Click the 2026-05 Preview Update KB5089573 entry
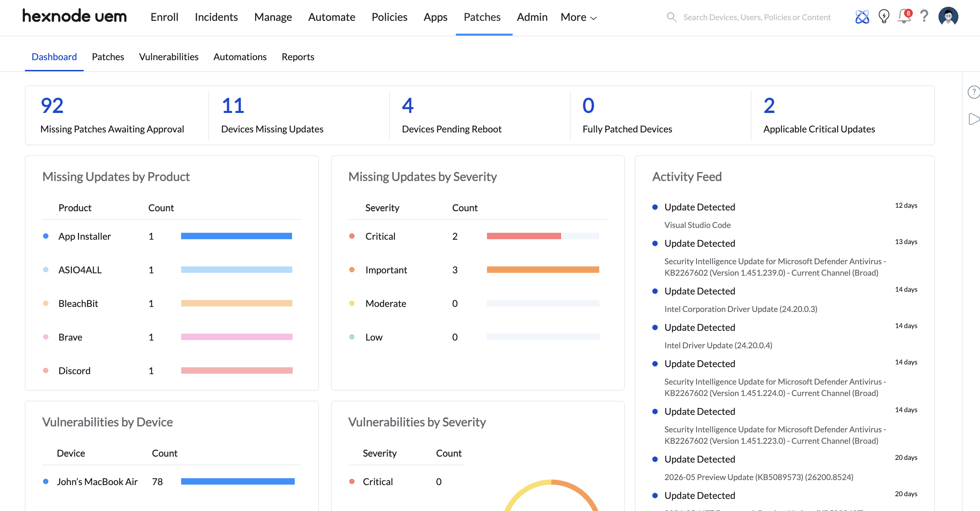This screenshot has height=511, width=980. tap(759, 477)
